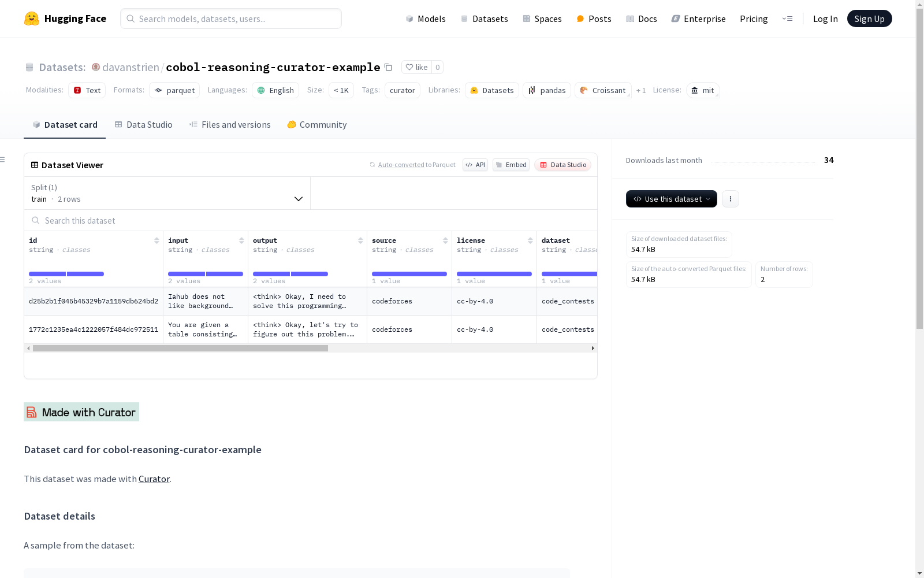Sort by the output column
Viewport: 924px width, 578px height.
[360, 240]
